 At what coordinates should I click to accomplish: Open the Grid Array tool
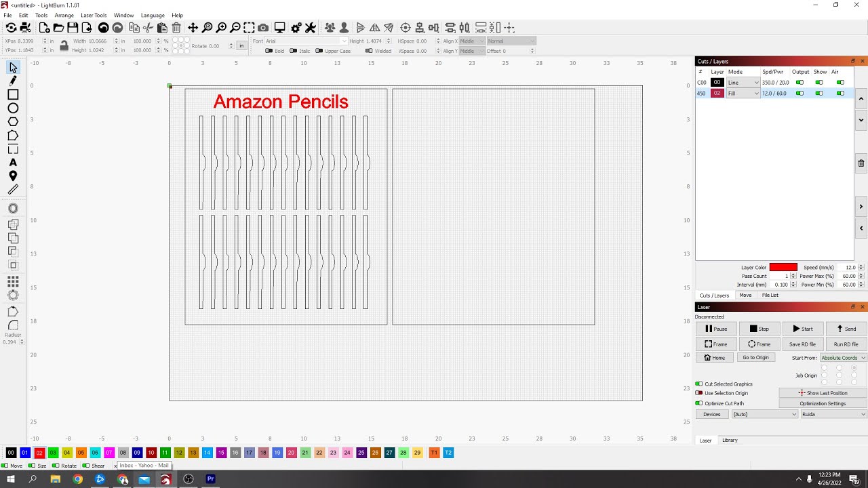point(13,281)
